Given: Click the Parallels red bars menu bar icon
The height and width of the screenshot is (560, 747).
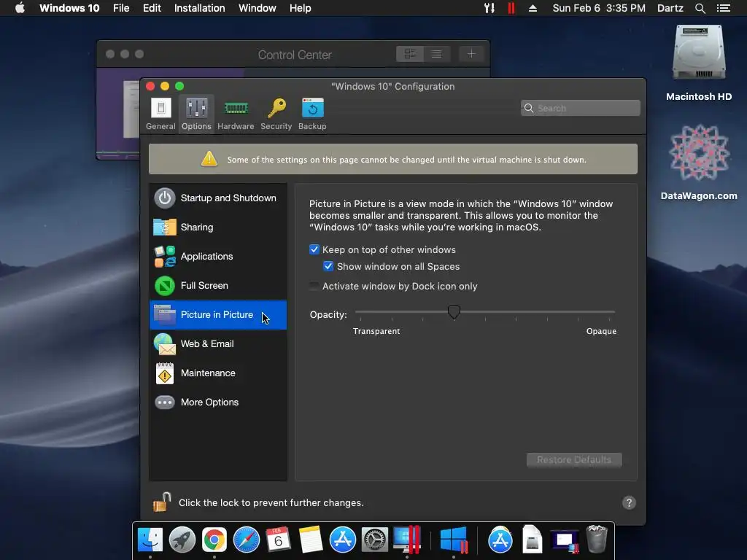Looking at the screenshot, I should coord(511,8).
